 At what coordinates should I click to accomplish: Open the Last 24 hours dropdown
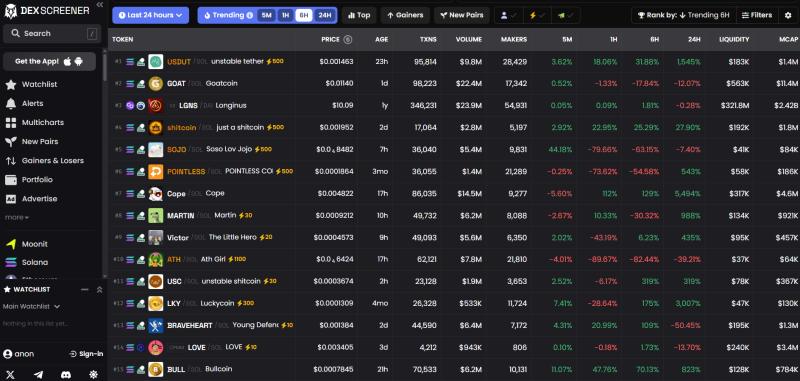click(x=151, y=15)
